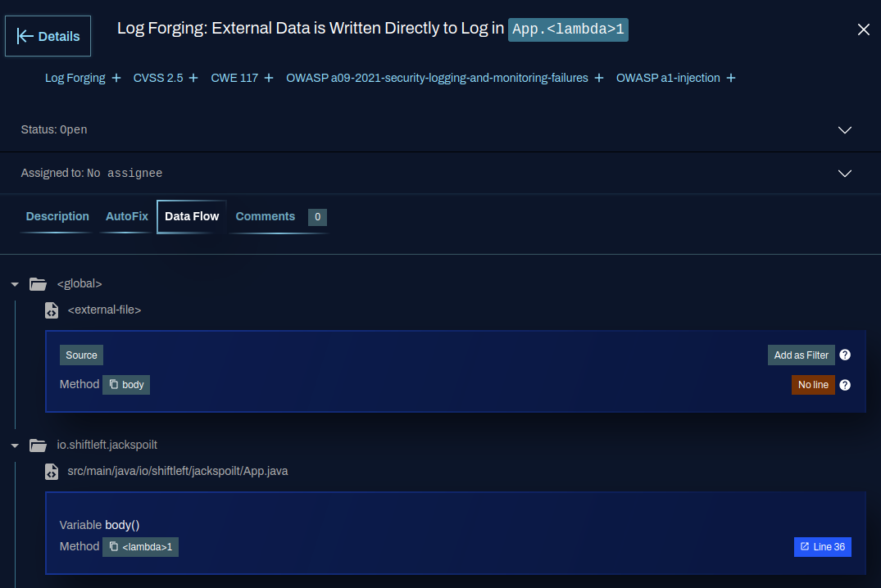The height and width of the screenshot is (588, 881).
Task: Expand the Status: Open dropdown
Action: (845, 130)
